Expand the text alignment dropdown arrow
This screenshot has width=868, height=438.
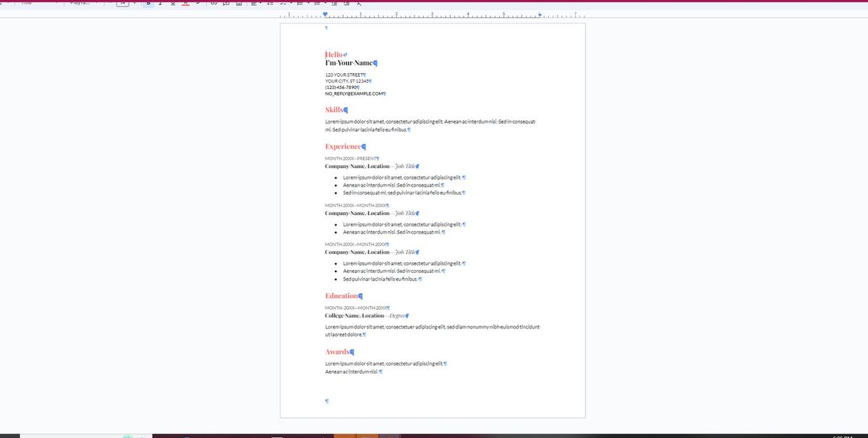coord(261,3)
